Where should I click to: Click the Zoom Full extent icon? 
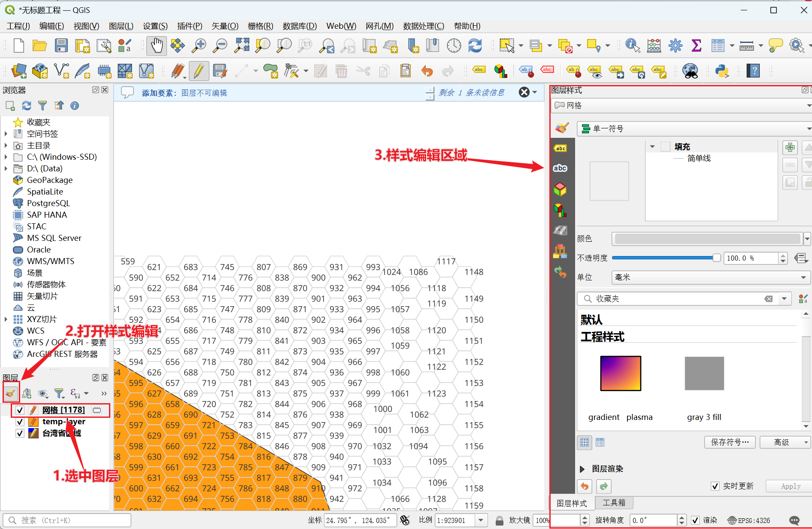[242, 46]
